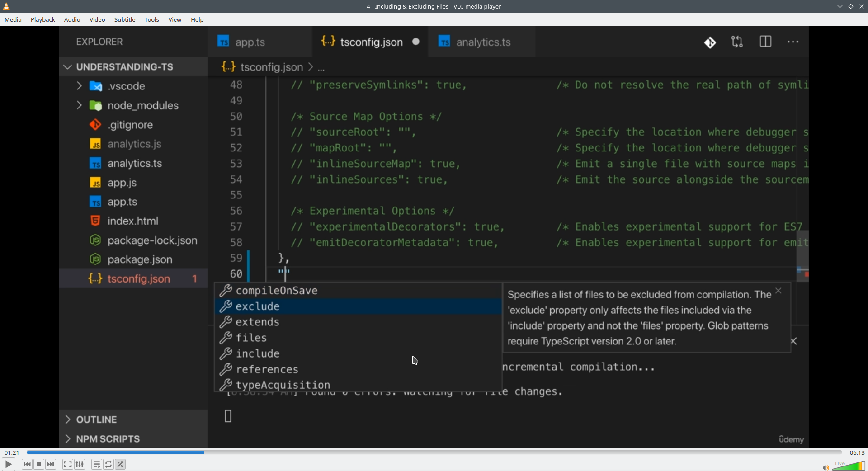Open the Playback menu
Screen dimensions: 868x471
pyautogui.click(x=43, y=19)
